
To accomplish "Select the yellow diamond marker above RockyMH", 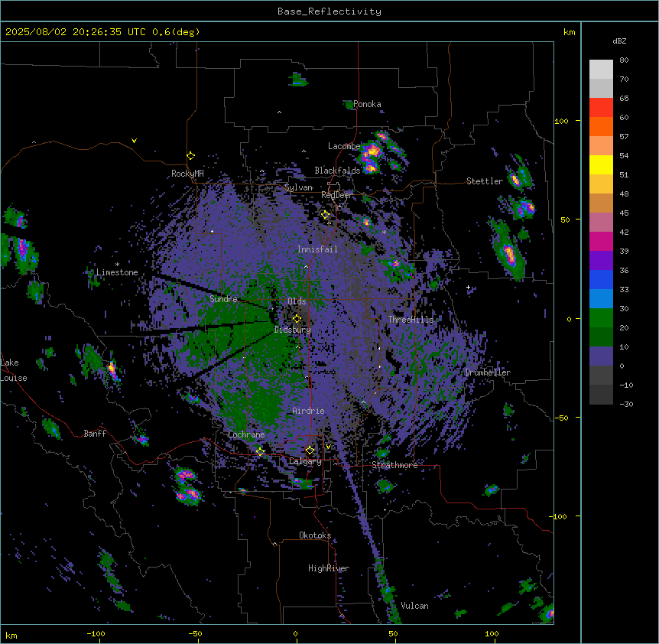I will (191, 155).
